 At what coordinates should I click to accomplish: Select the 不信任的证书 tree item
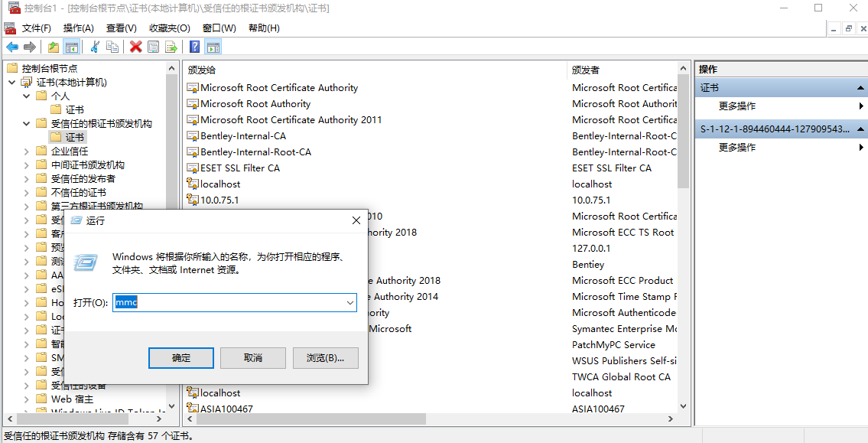[79, 192]
